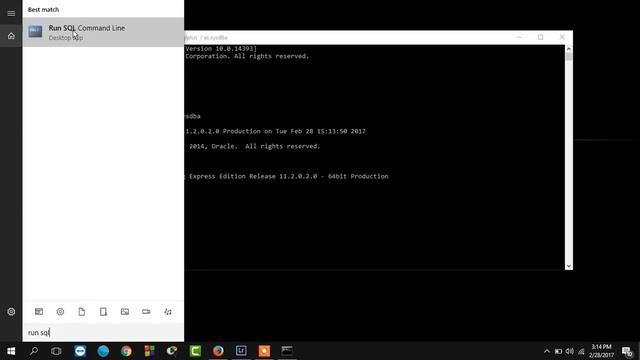
Task: Filter search results by Videos icon
Action: coord(146,312)
